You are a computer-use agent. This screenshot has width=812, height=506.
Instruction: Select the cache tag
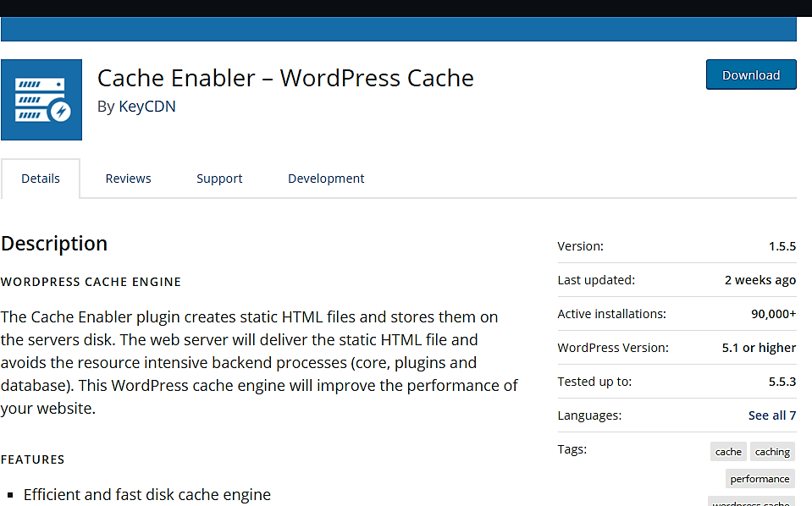click(728, 452)
